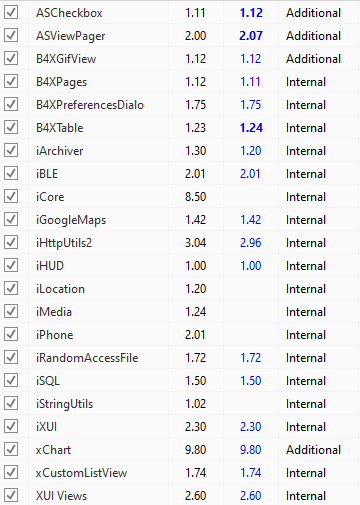Toggle the XUI Views checkbox

(11, 495)
